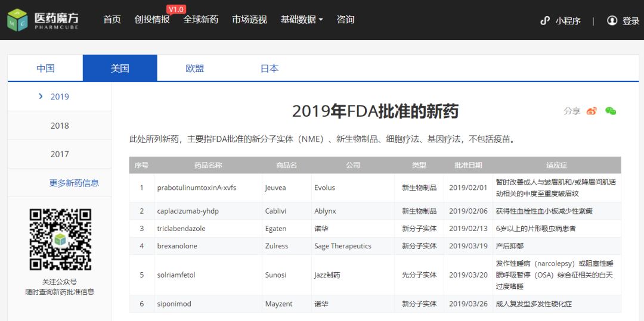Click the 药品名称 column header
The width and height of the screenshot is (644, 321).
pos(208,165)
